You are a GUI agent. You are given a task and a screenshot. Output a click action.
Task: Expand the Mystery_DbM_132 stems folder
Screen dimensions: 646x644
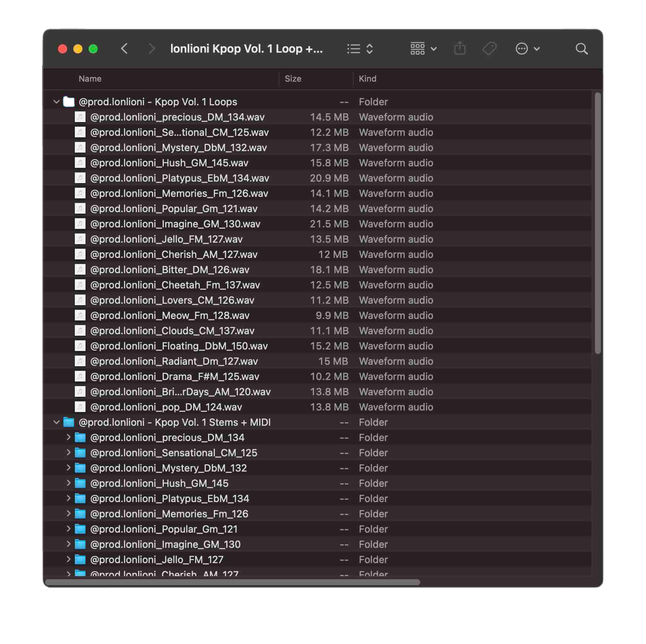coord(68,468)
